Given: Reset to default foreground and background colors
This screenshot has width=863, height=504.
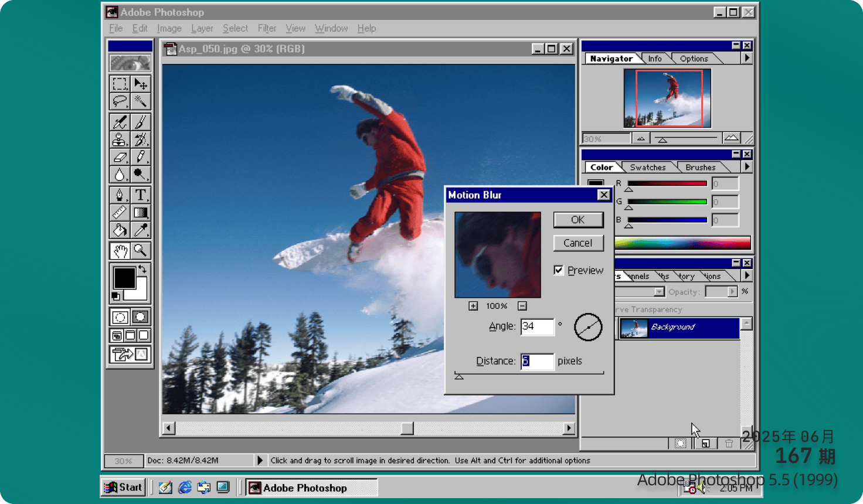Looking at the screenshot, I should click(115, 297).
